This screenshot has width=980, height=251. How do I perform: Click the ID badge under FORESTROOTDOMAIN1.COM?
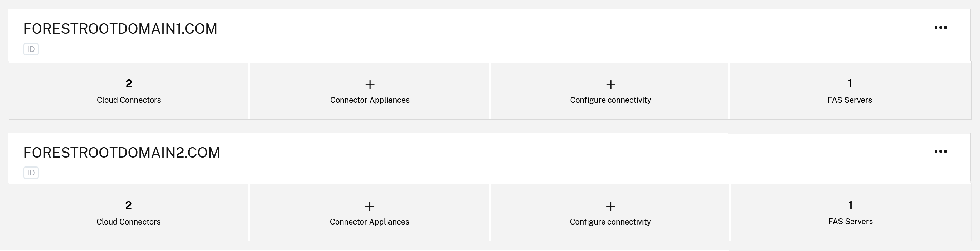tap(31, 49)
